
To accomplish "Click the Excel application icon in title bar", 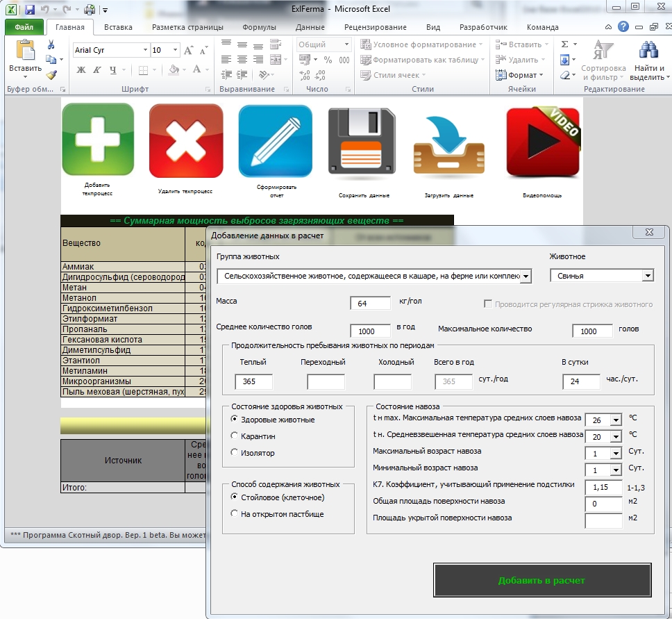I will click(x=12, y=10).
